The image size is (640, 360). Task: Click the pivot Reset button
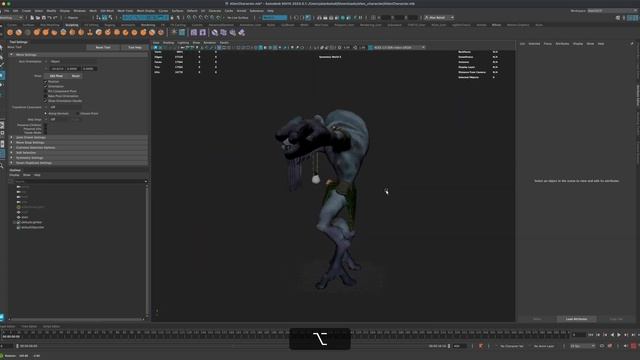[76, 76]
